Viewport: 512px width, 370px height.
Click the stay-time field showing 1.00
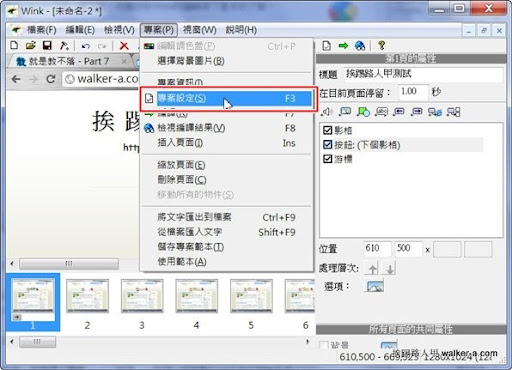pos(413,92)
